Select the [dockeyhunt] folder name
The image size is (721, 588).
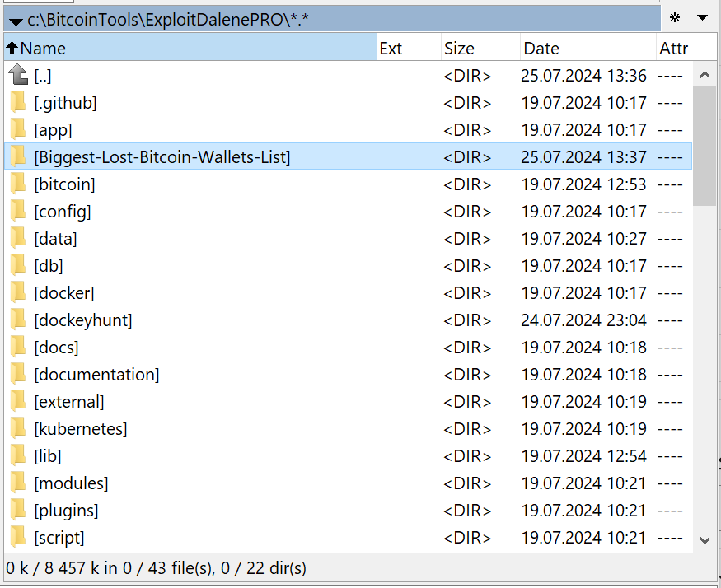83,320
